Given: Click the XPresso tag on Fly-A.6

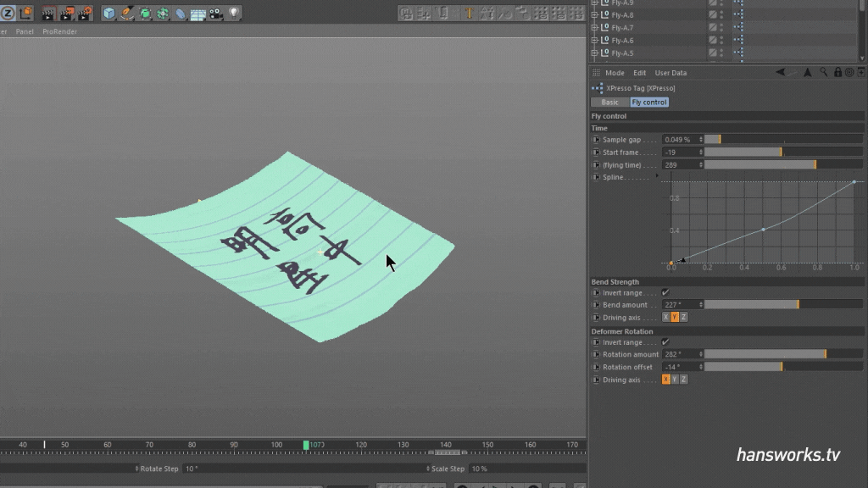Looking at the screenshot, I should click(x=738, y=40).
